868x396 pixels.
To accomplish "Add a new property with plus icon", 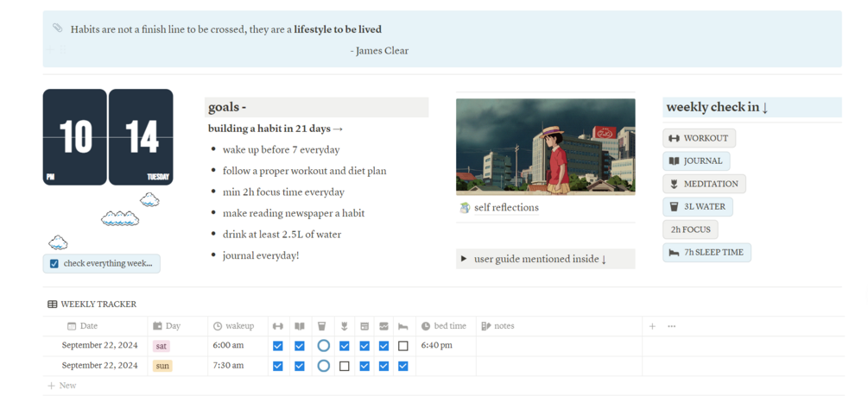I will point(652,326).
